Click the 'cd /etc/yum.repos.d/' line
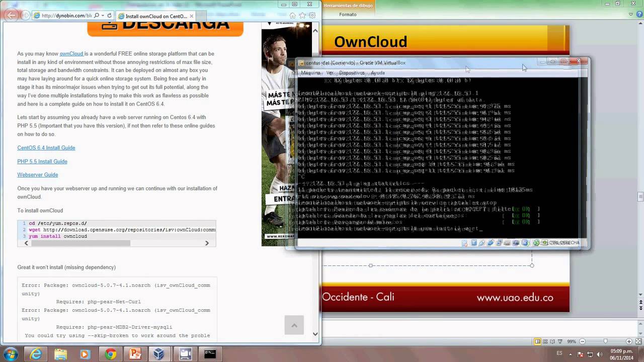The image size is (644, 362). pos(58,223)
